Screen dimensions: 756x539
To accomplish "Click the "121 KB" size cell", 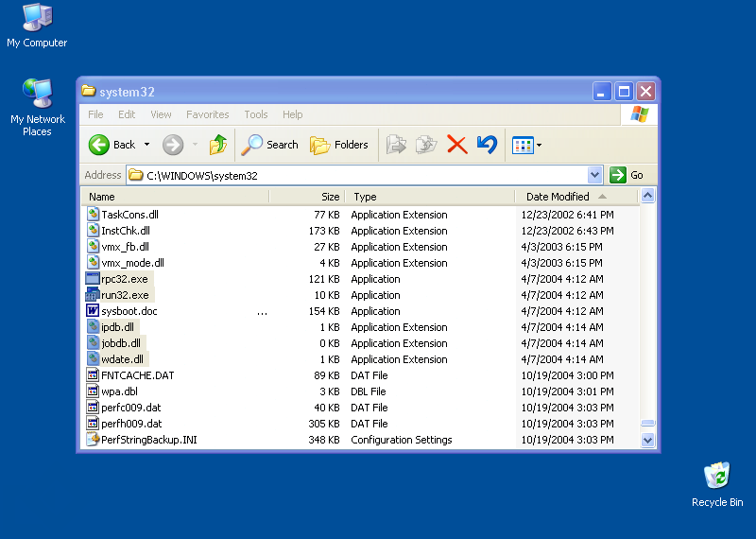I will pos(324,279).
